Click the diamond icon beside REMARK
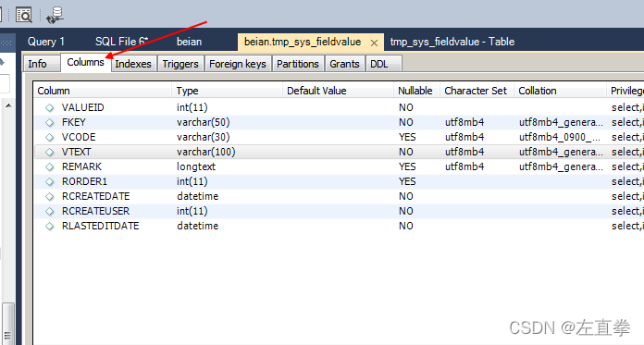 [x=50, y=166]
